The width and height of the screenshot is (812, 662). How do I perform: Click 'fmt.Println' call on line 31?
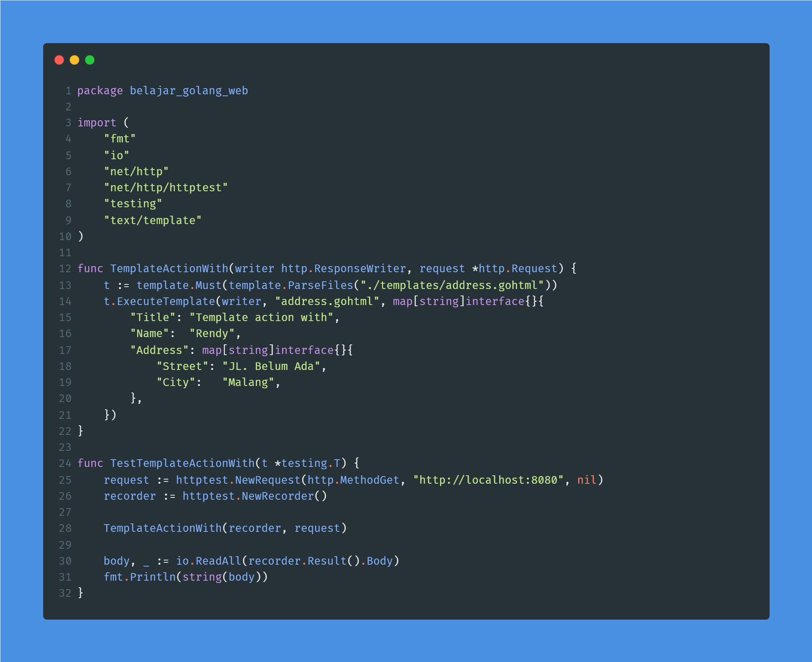click(139, 577)
